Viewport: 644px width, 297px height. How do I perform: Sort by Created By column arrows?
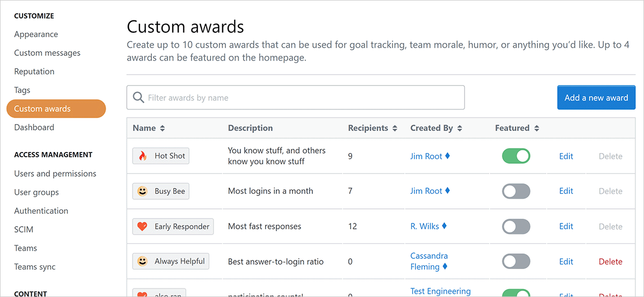click(460, 128)
